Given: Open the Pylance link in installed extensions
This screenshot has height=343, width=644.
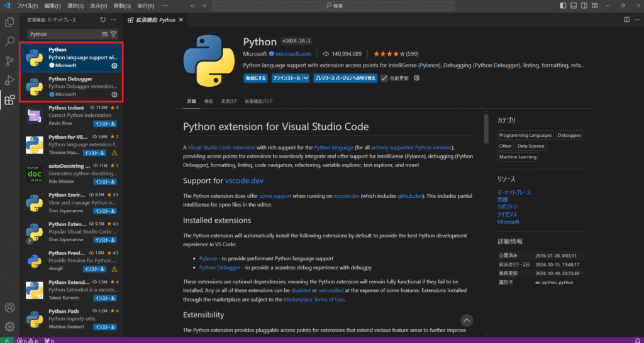Looking at the screenshot, I should point(209,259).
